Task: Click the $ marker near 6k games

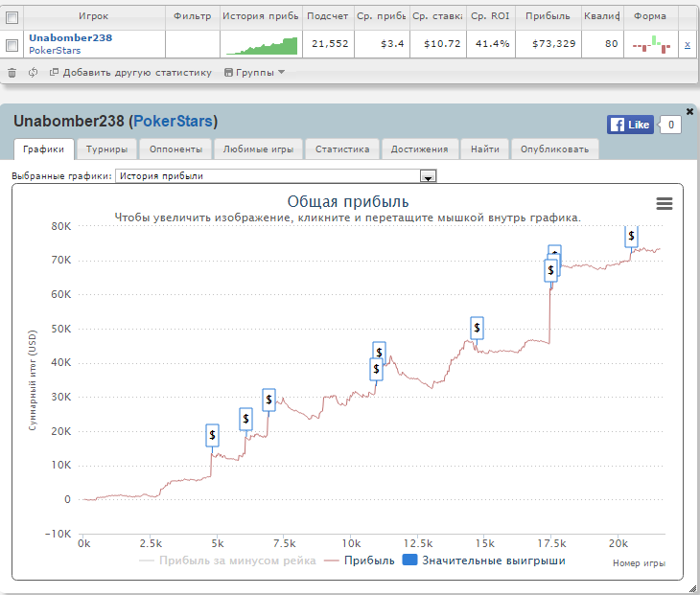Action: pyautogui.click(x=246, y=420)
